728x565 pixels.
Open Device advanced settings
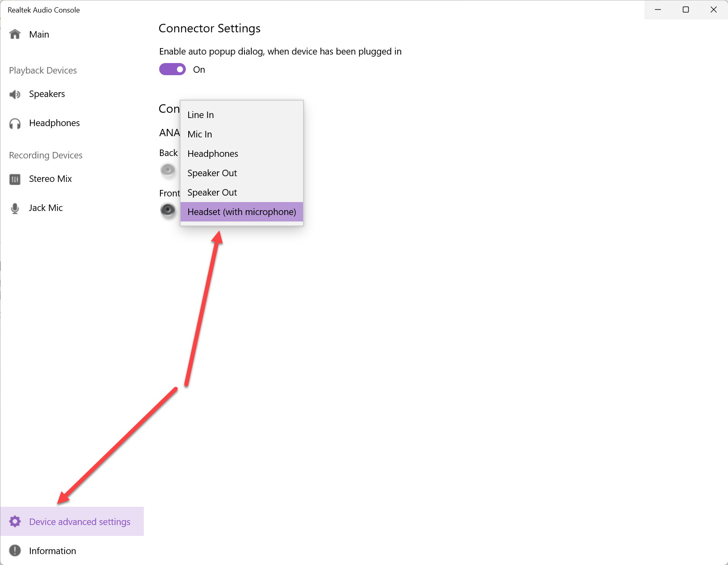[80, 522]
